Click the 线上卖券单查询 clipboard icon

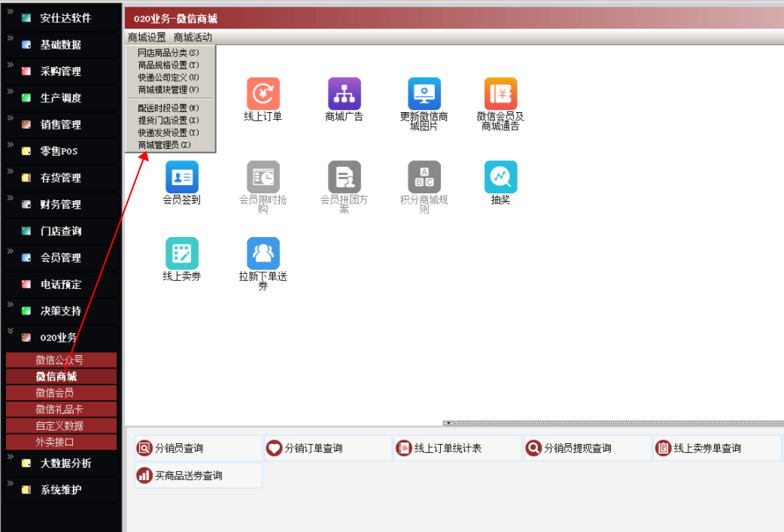[663, 448]
